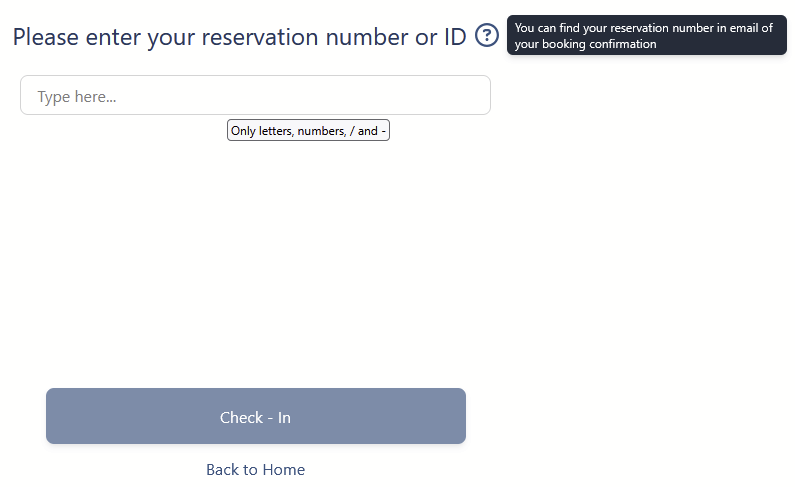This screenshot has width=795, height=487.
Task: Hit the wide blue-gray Check - In button
Action: point(255,416)
